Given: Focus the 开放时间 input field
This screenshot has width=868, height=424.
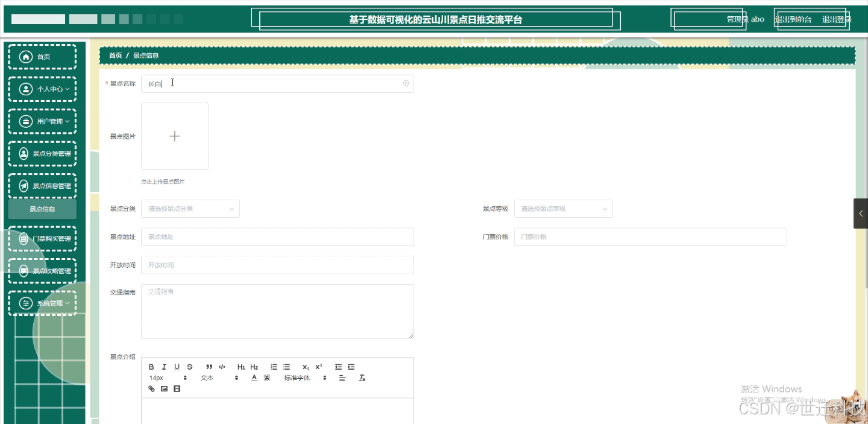Looking at the screenshot, I should (x=277, y=265).
